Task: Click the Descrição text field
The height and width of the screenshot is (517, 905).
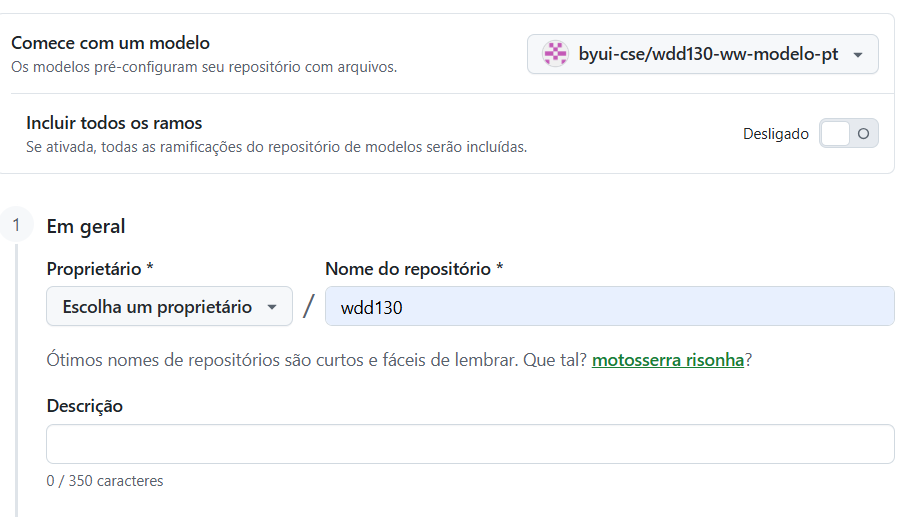Action: point(470,444)
